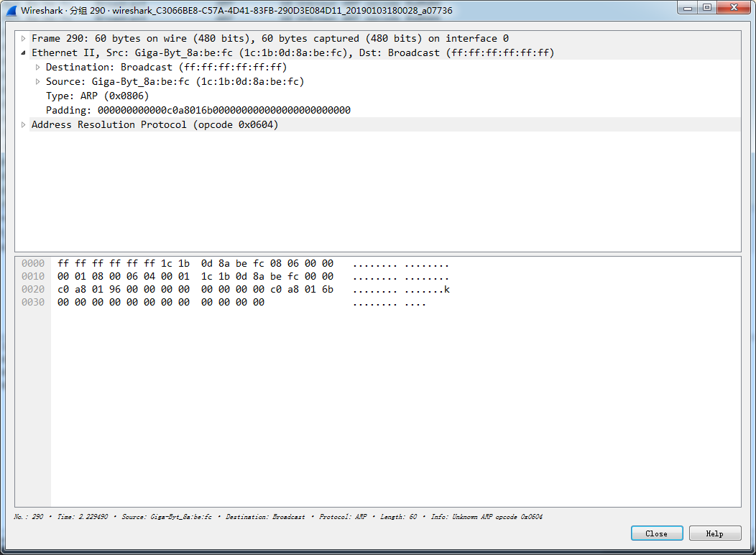The height and width of the screenshot is (555, 756).
Task: Select Address Resolution Protocol (opcode 0x0604) text
Action: pos(155,125)
